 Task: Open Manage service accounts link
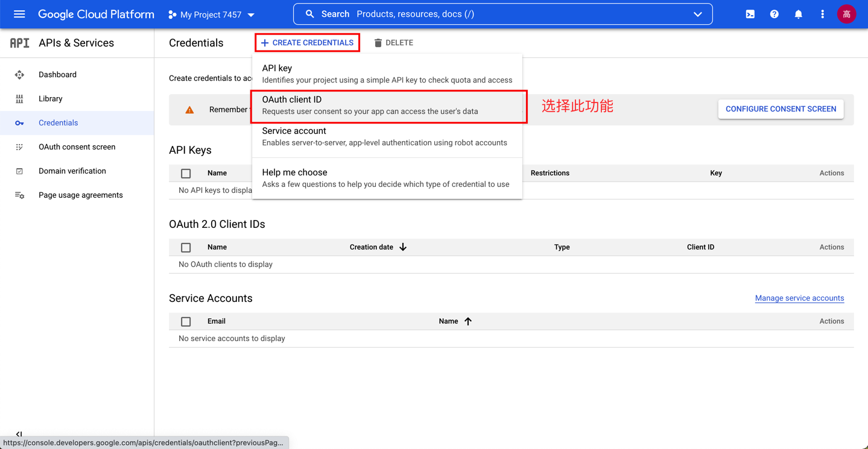799,298
